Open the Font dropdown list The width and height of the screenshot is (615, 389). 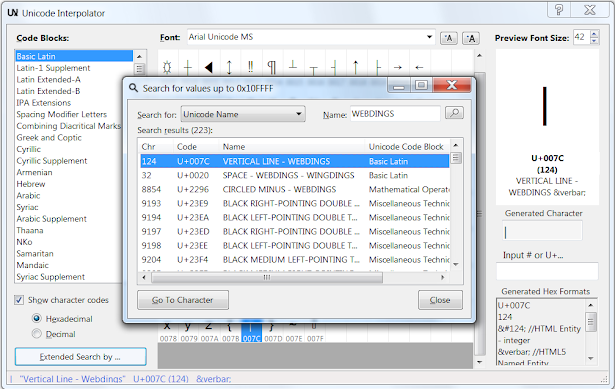[x=429, y=37]
